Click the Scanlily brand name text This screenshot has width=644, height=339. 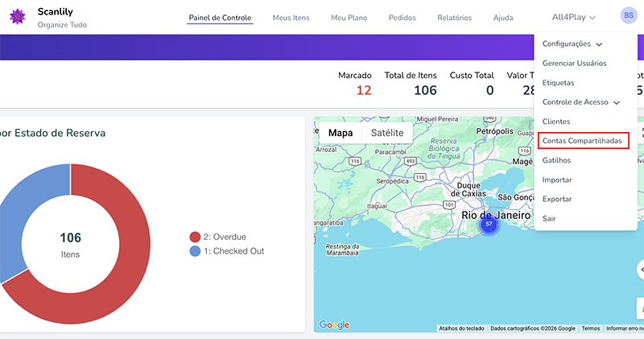[55, 11]
